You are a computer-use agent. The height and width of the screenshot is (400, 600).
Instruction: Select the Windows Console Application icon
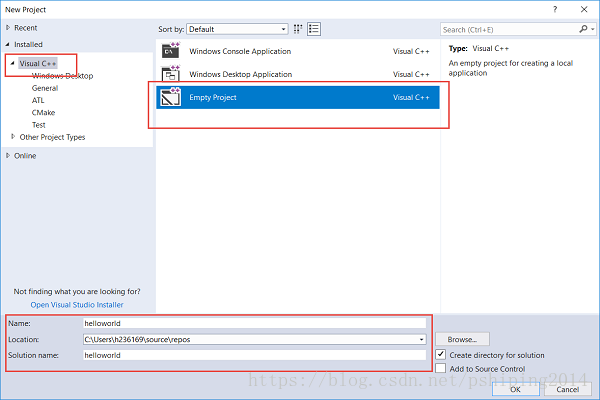(x=171, y=51)
